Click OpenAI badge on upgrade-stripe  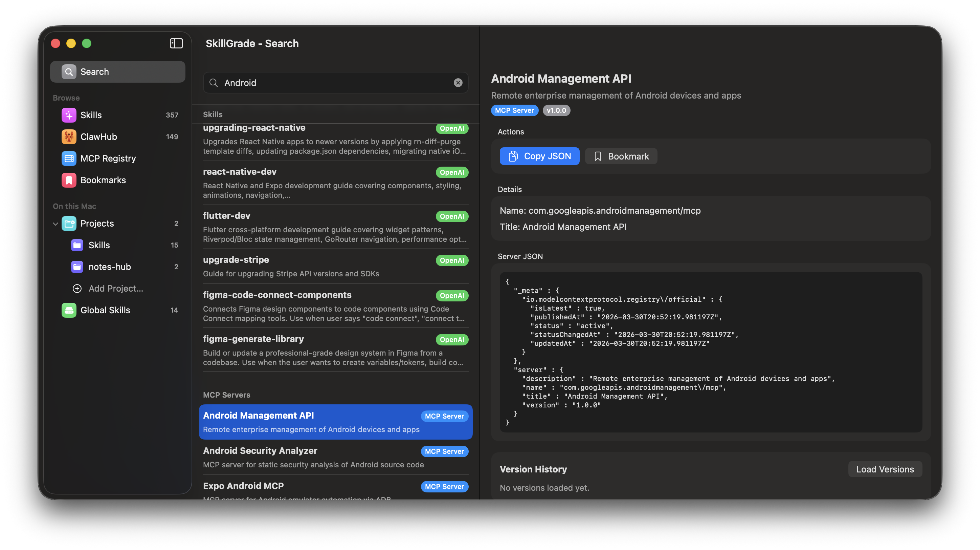pos(452,260)
